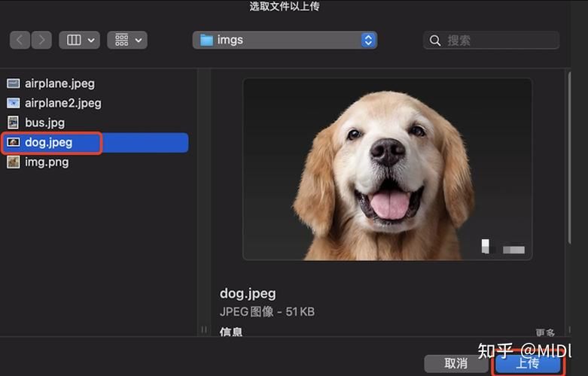Click the airplane2.jpeg file icon

(x=14, y=103)
